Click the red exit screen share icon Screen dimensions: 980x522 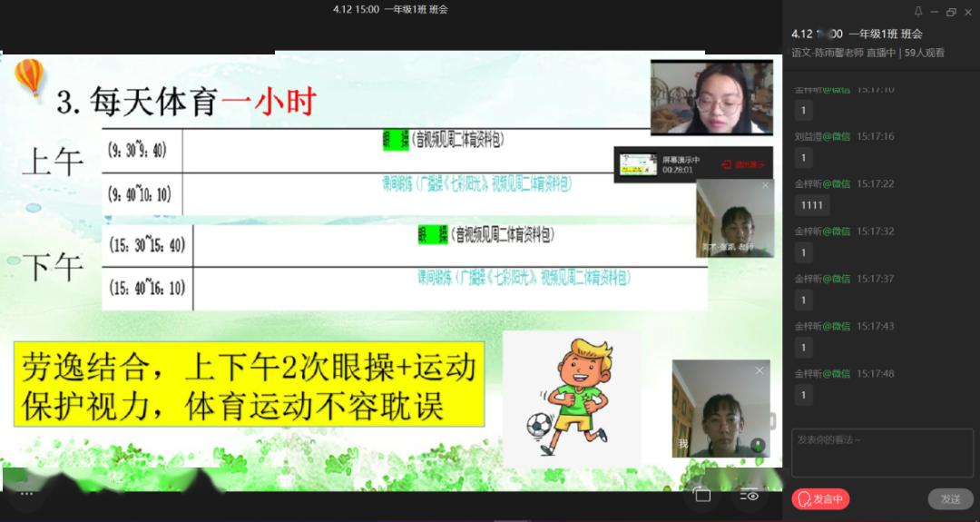coord(742,164)
